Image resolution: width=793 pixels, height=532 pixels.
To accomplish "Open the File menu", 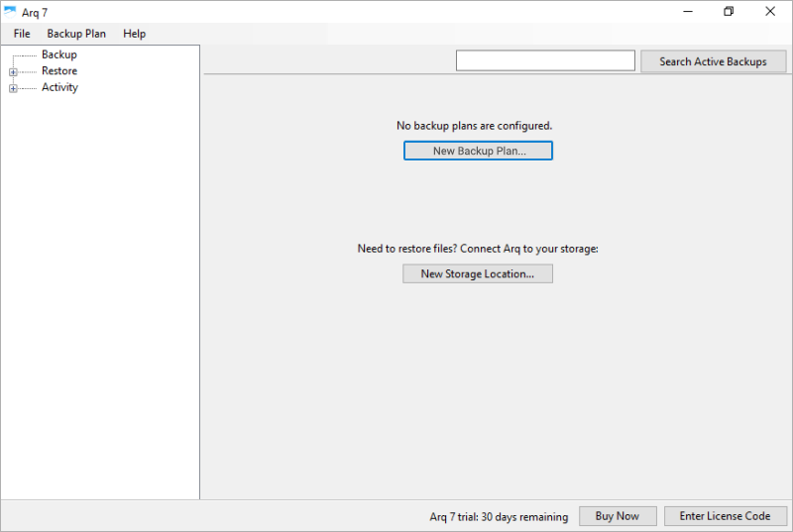I will click(x=22, y=34).
